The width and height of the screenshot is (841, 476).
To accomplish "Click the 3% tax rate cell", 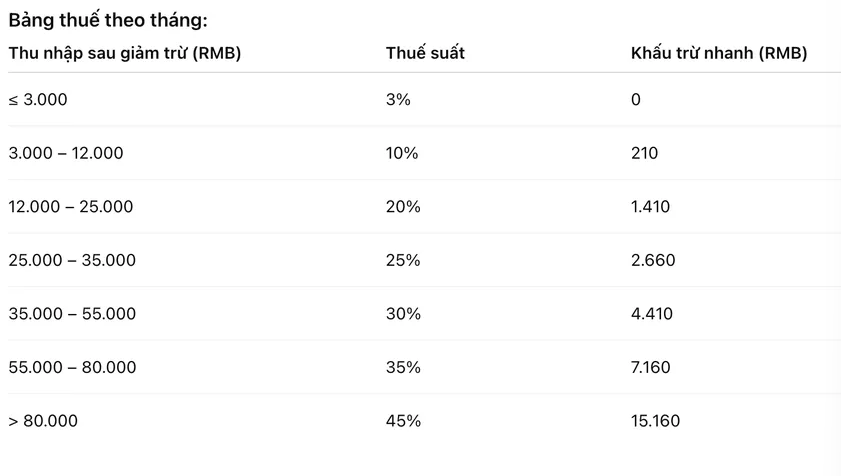I will [x=398, y=99].
